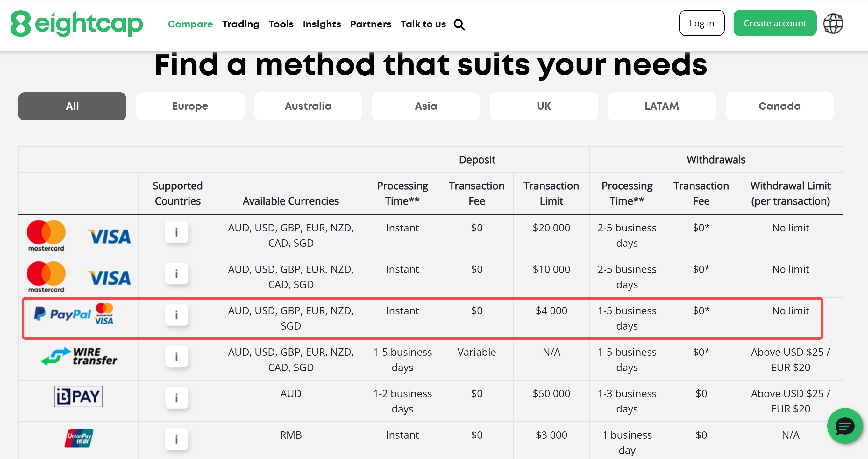Click the Supported Countries header
This screenshot has height=459, width=868.
(178, 193)
